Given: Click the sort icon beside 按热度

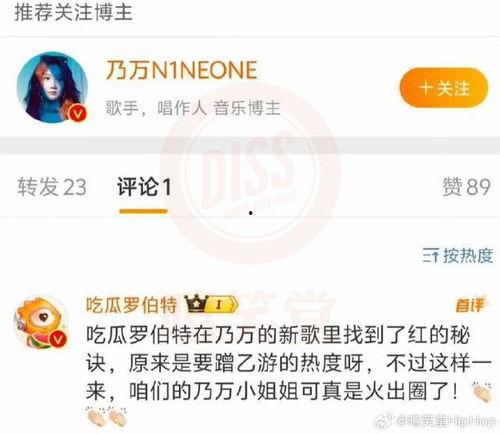Looking at the screenshot, I should point(430,256).
